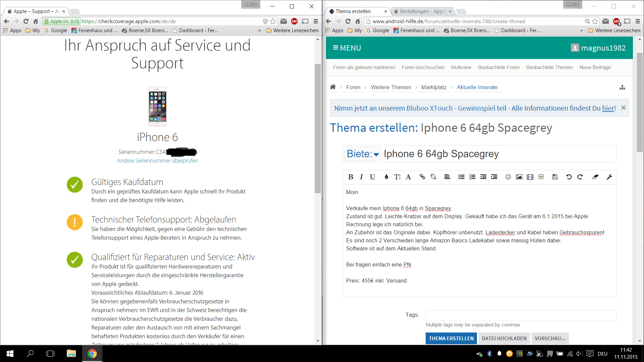Open the AdBlock Plus icon in the left Chrome window
The width and height of the screenshot is (644, 362).
[294, 21]
